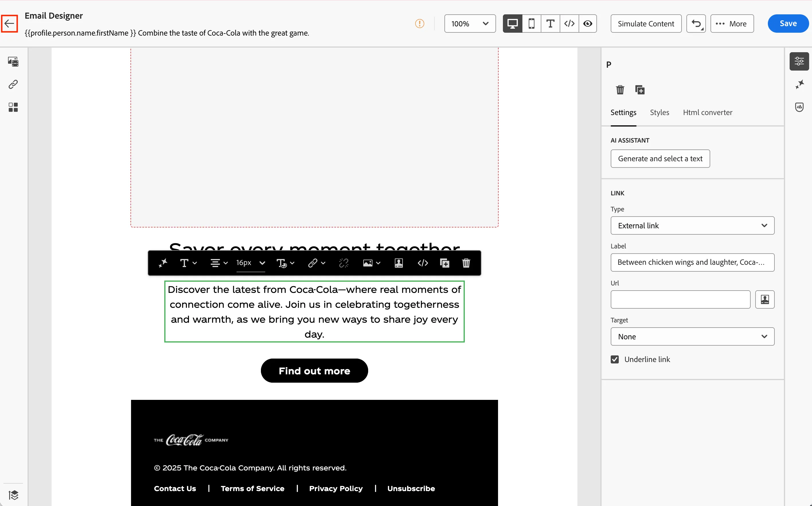
Task: Open settings sliders panel icon
Action: [799, 61]
